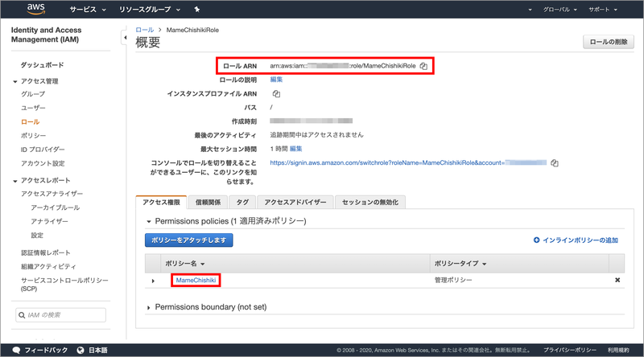
Task: Open ポリシー in the sidebar
Action: click(x=34, y=135)
